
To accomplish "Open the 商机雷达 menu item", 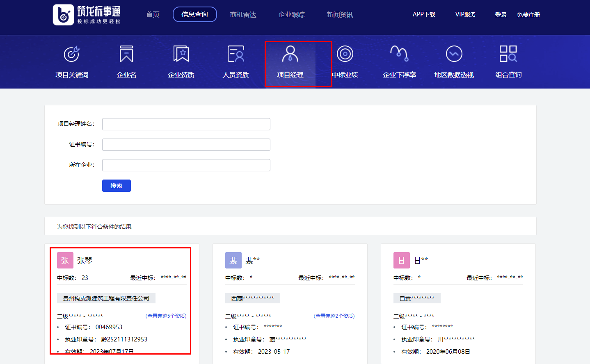I will pos(243,15).
